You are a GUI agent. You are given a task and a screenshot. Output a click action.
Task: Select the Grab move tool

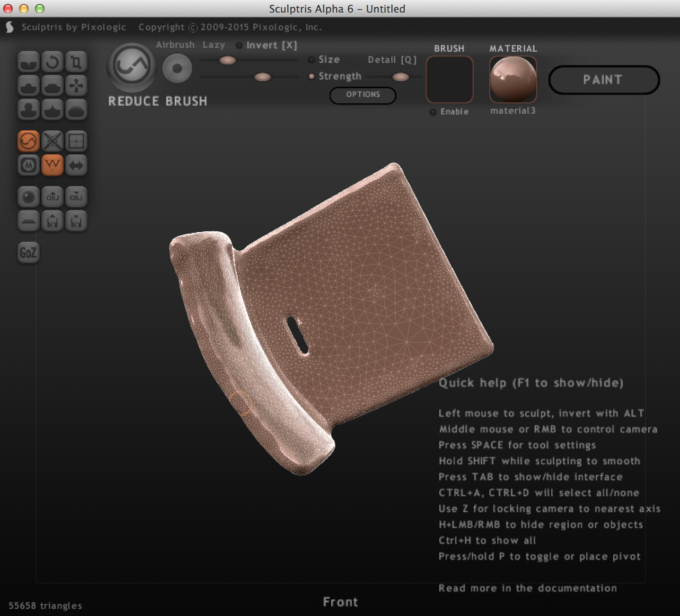(x=76, y=86)
